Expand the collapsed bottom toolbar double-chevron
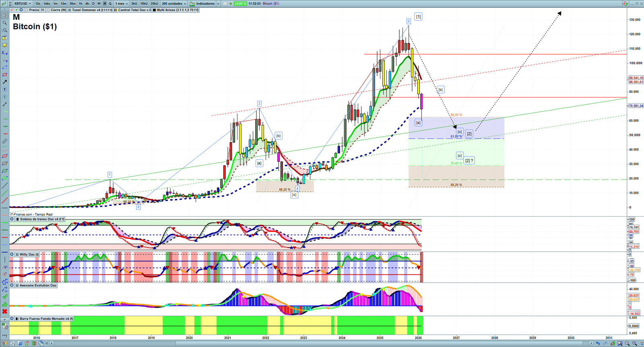644x347 pixels. pos(47,343)
